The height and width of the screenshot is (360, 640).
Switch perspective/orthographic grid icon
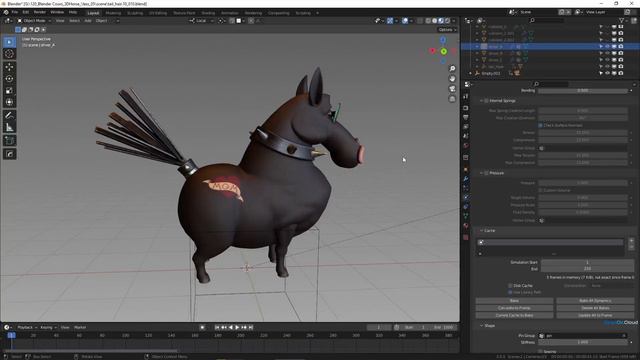pyautogui.click(x=452, y=99)
